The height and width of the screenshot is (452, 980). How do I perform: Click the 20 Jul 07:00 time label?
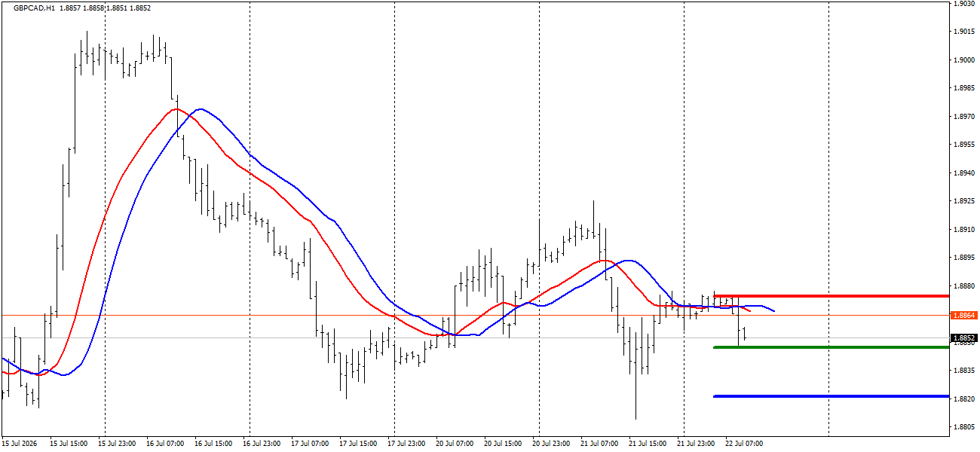[x=454, y=444]
